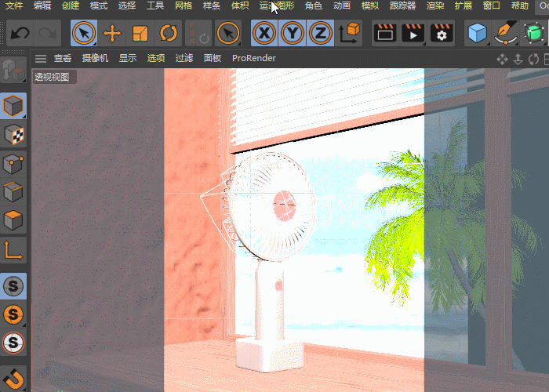Toggle Enable Axis mode icon

point(13,250)
